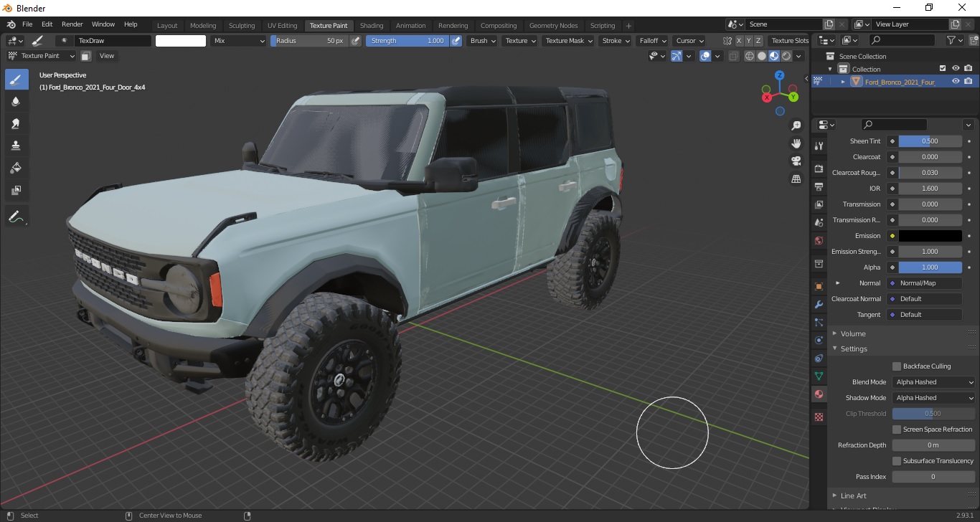Screen dimensions: 980x522
Task: Enable Screen Space Refraction checkbox
Action: click(897, 430)
